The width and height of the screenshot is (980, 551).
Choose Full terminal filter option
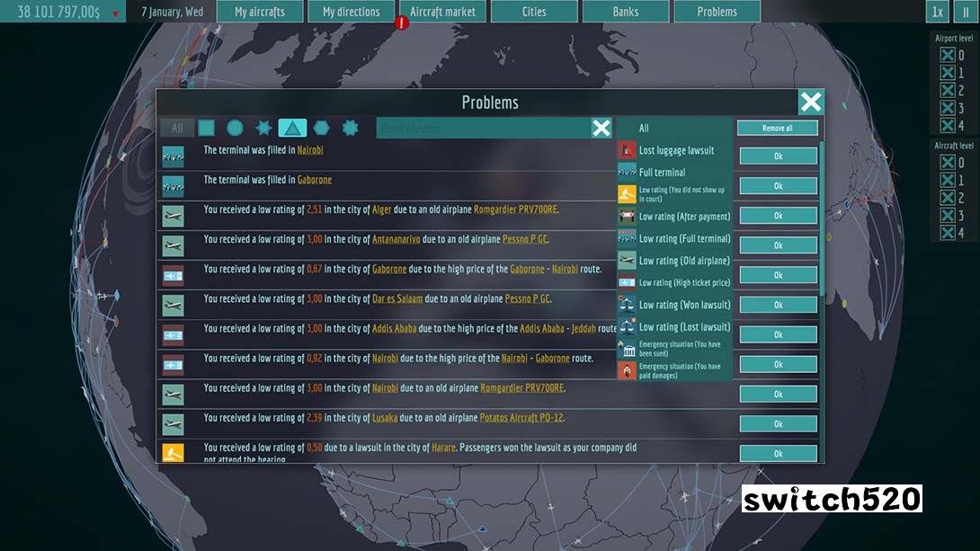[x=674, y=173]
